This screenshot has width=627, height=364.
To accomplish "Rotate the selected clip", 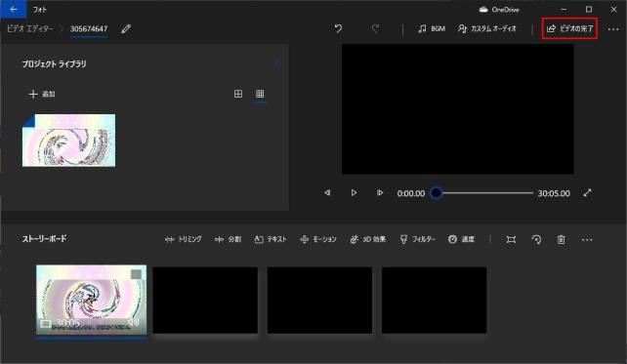I will tap(536, 240).
